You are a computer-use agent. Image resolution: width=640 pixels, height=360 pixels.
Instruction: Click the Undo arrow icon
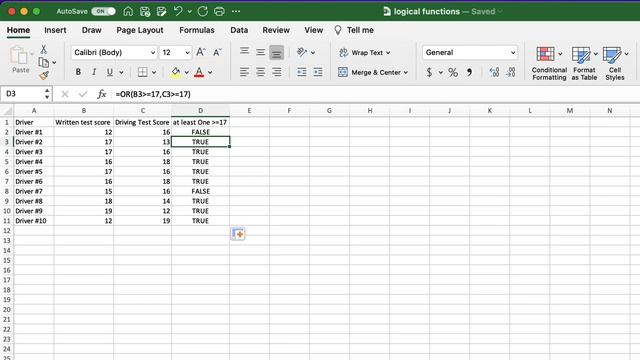tap(178, 11)
